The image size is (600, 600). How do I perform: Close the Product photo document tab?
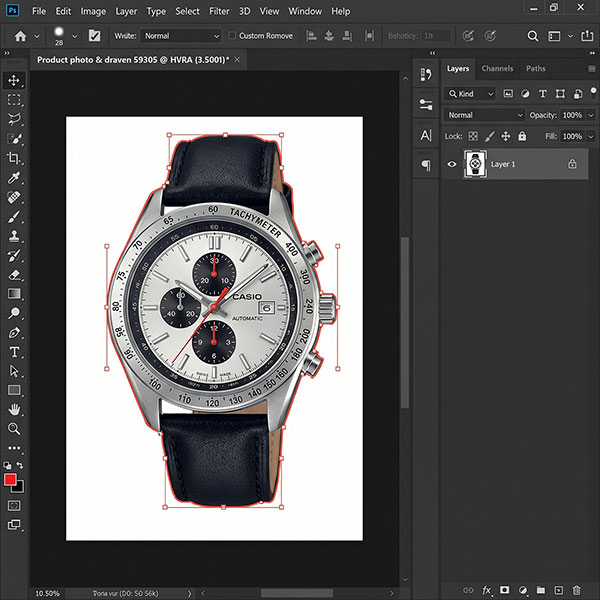pos(237,59)
